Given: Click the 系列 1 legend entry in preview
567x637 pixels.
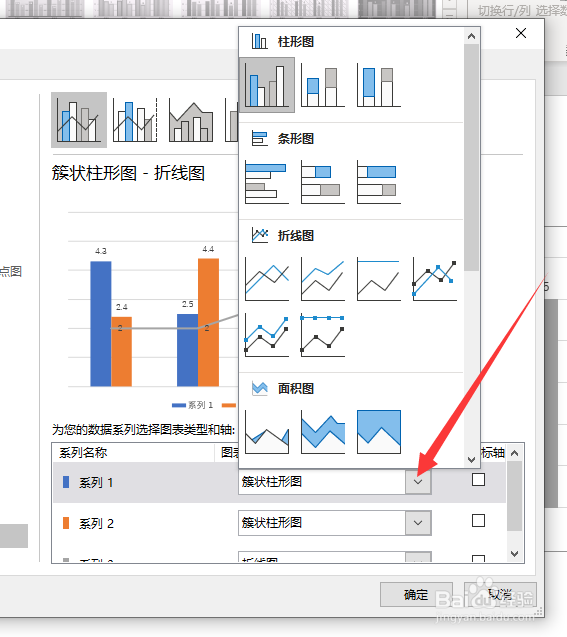Looking at the screenshot, I should pos(193,405).
